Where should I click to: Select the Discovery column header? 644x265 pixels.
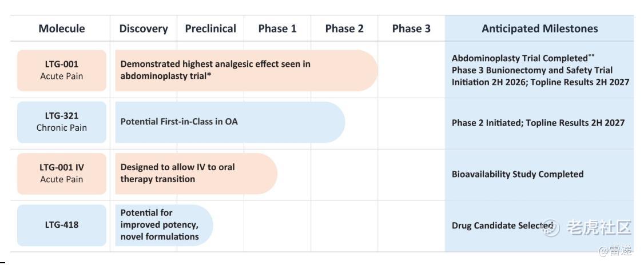click(144, 29)
